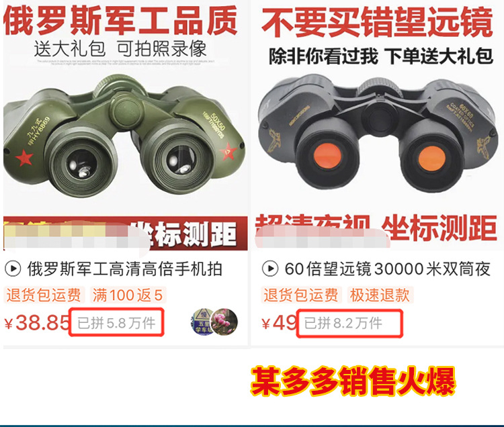Click the 已拼5.8万件 sales count

(116, 323)
